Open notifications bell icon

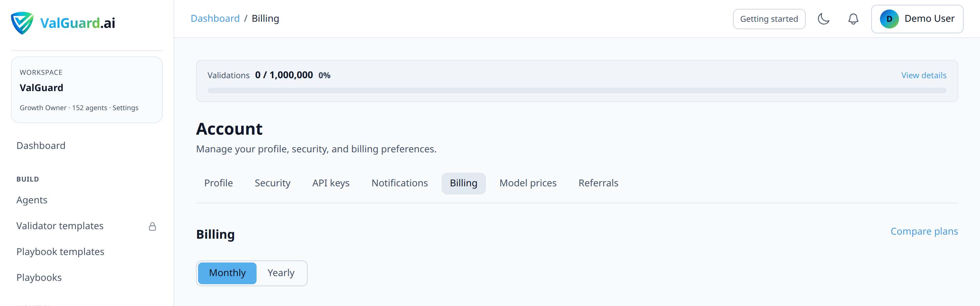point(853,19)
